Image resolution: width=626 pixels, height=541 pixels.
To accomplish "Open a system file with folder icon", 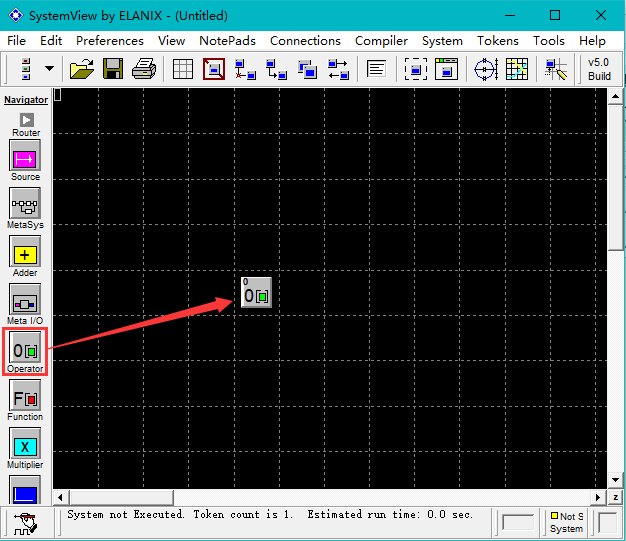I will tap(81, 69).
